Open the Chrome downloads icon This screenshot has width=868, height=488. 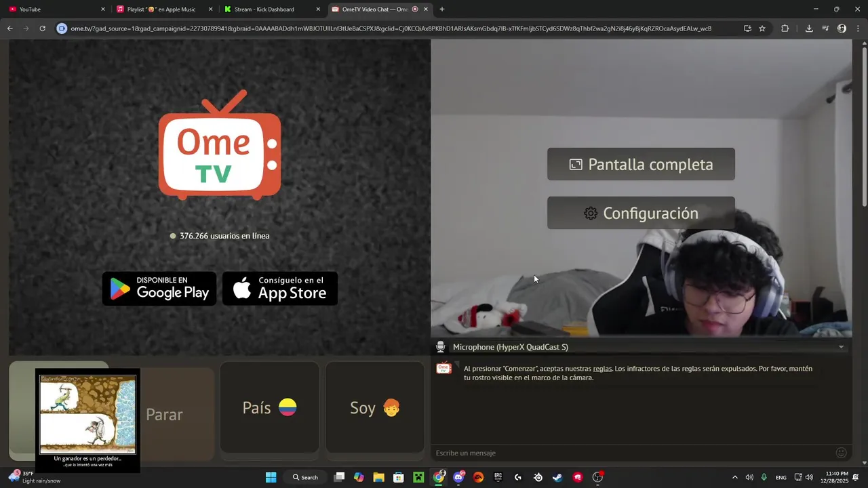pos(809,28)
